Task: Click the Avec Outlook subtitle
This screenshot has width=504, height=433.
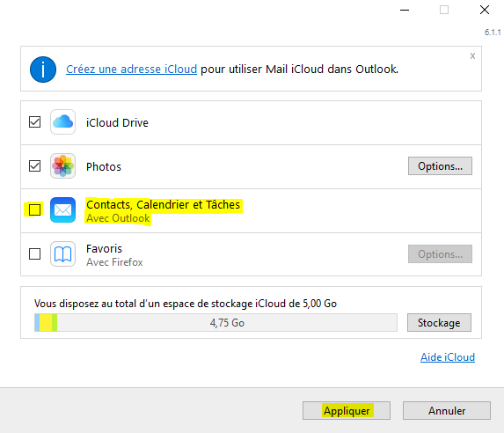Action: tap(118, 218)
